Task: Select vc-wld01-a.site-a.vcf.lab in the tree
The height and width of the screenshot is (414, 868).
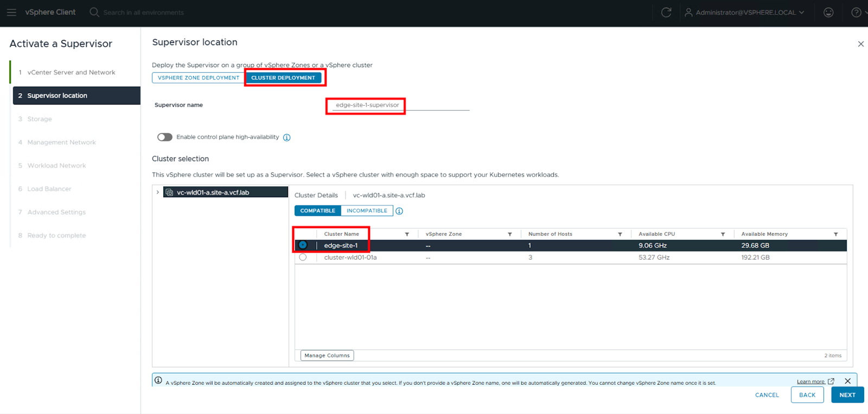Action: [x=226, y=192]
